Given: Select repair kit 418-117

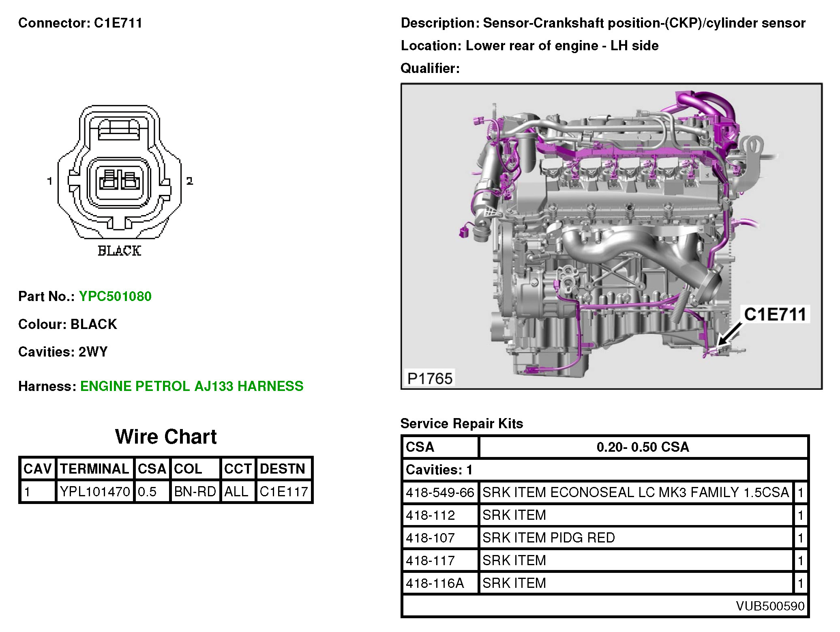Looking at the screenshot, I should [430, 561].
